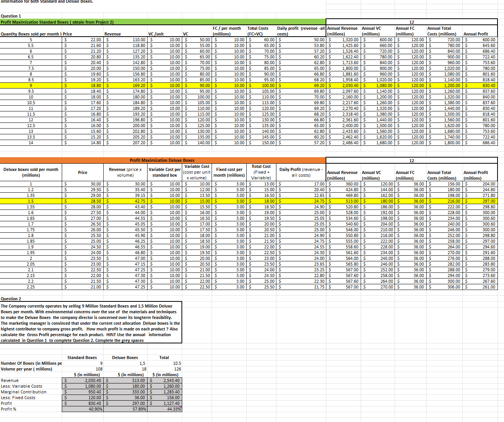Screen dimensions: 504x422
Task: Select the yellow highlighted row for 9 million boxes
Action: [x=152, y=85]
